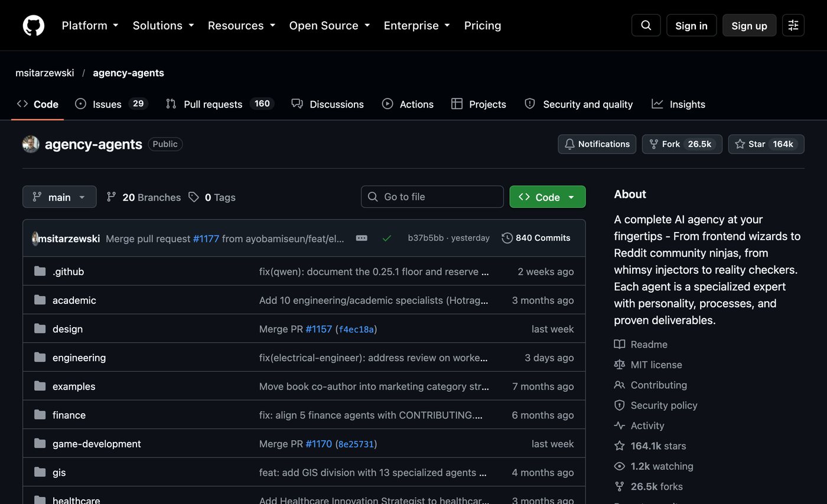Screen dimensions: 827x504
Task: Expand commit message ellipsis icon
Action: pyautogui.click(x=362, y=238)
